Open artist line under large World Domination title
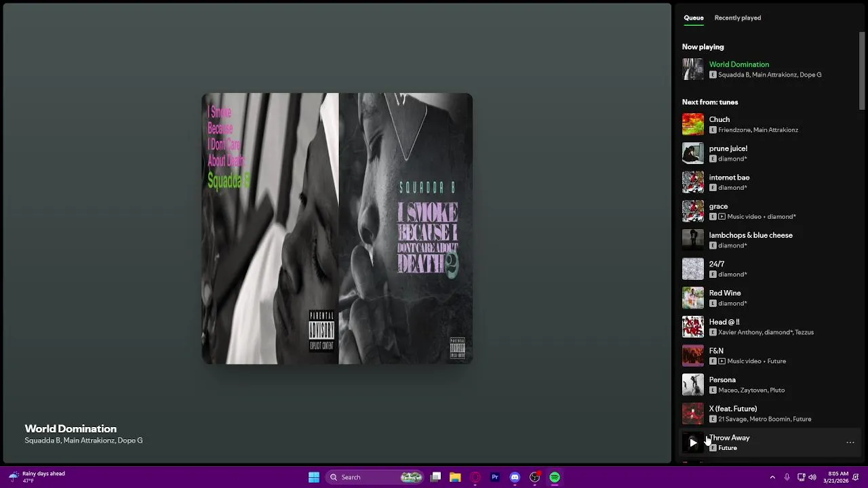The image size is (868, 488). 83,441
